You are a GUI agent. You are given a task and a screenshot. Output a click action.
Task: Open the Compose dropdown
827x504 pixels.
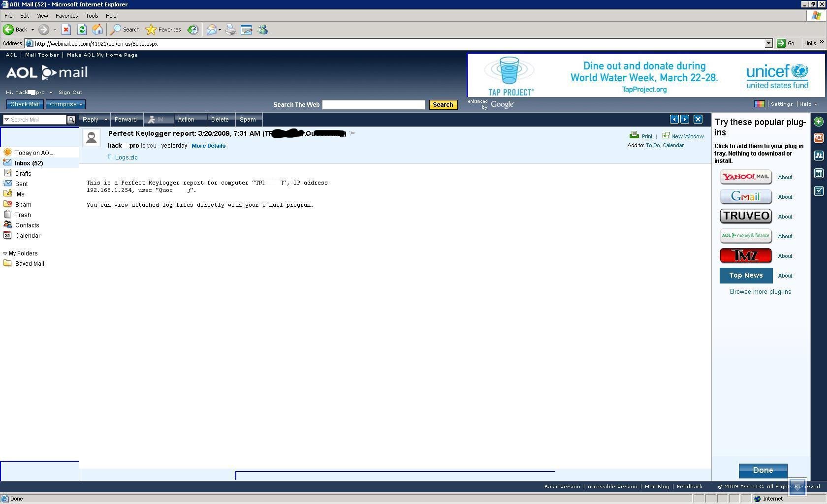coord(81,104)
